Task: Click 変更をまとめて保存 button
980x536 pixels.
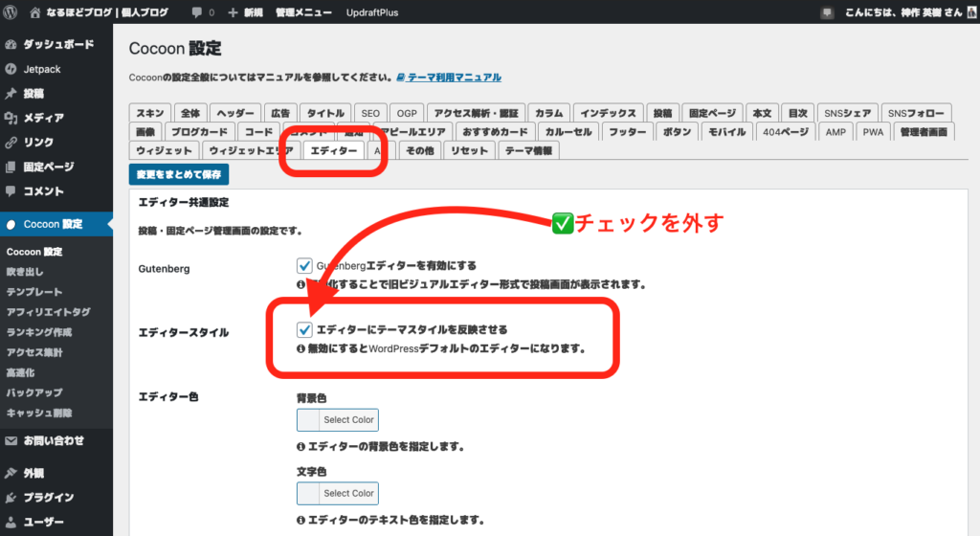Action: pos(179,174)
